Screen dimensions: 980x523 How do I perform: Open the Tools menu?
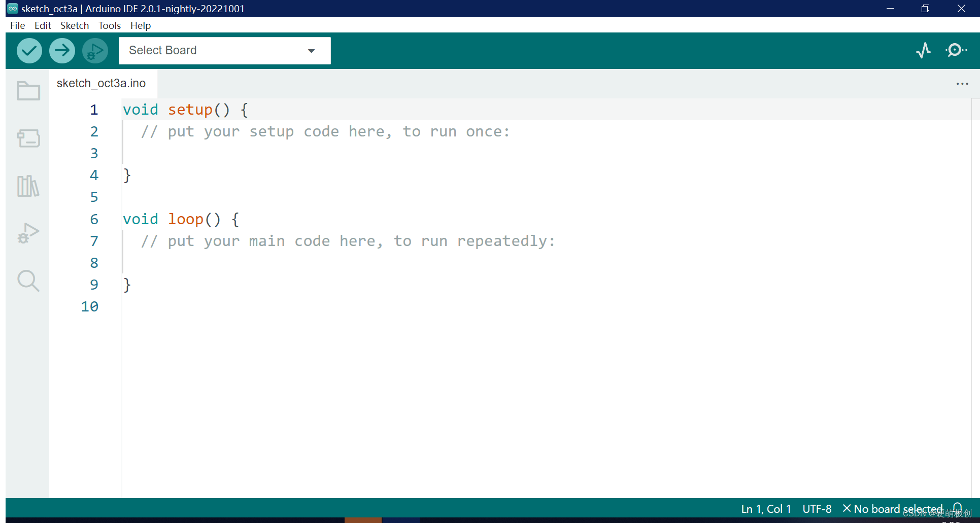(x=110, y=25)
